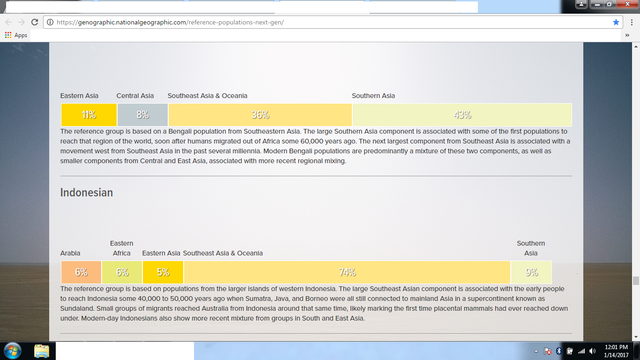Viewport: 640px width, 360px height.
Task: Reload the page with the refresh icon
Action: point(35,22)
